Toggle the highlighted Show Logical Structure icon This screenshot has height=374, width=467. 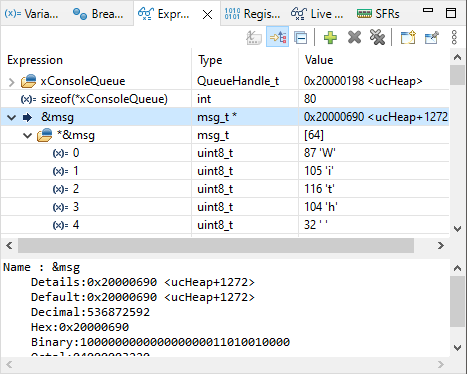click(278, 37)
